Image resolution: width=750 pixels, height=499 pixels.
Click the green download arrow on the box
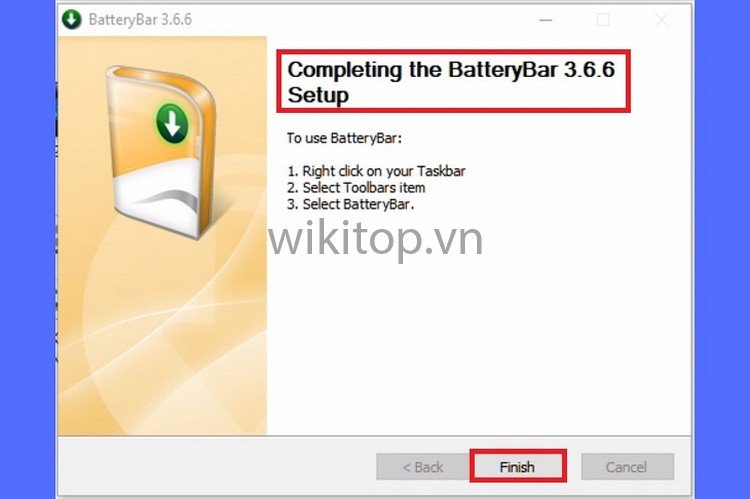(172, 123)
